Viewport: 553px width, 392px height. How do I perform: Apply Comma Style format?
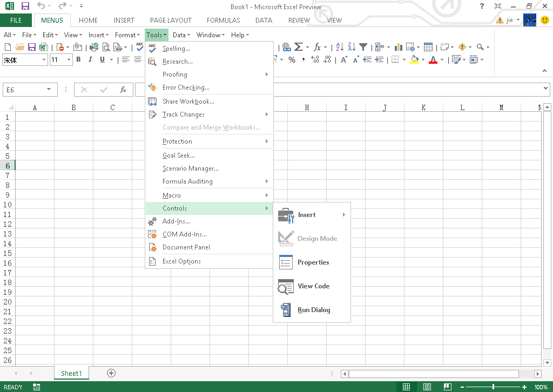[x=304, y=60]
